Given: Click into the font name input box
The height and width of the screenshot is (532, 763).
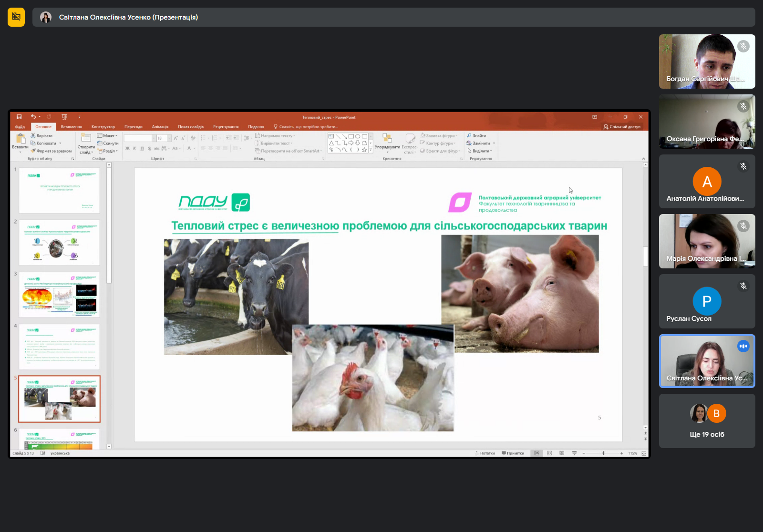Looking at the screenshot, I should (138, 138).
